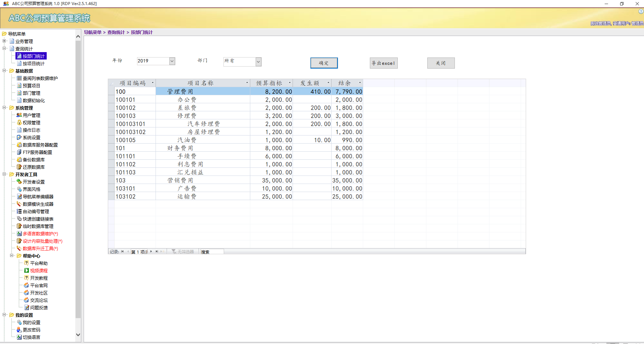
Task: Open 开发教程 help item
Action: [39, 278]
